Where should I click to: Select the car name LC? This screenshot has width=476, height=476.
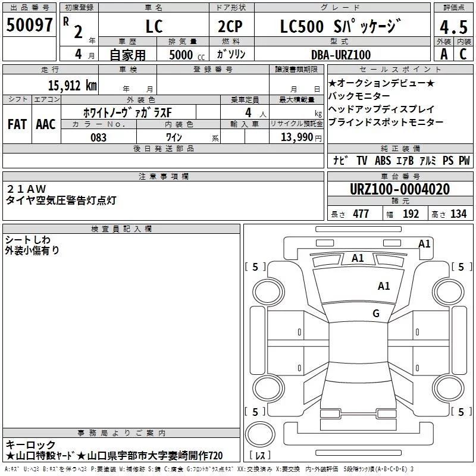coord(154,26)
